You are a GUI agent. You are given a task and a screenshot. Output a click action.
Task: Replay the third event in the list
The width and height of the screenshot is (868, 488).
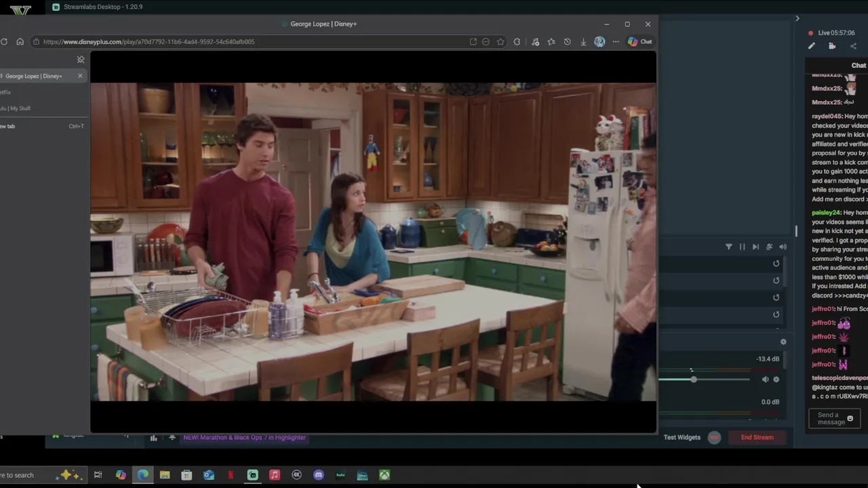(776, 298)
